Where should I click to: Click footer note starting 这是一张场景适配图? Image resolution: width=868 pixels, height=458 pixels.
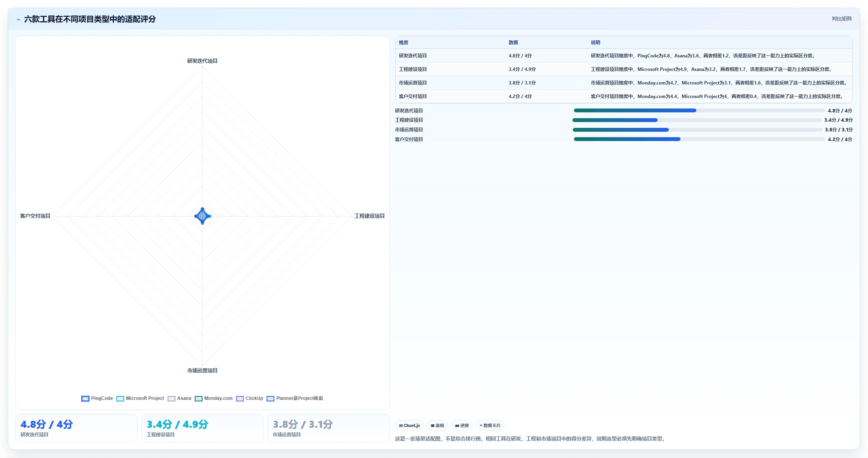[x=530, y=439]
